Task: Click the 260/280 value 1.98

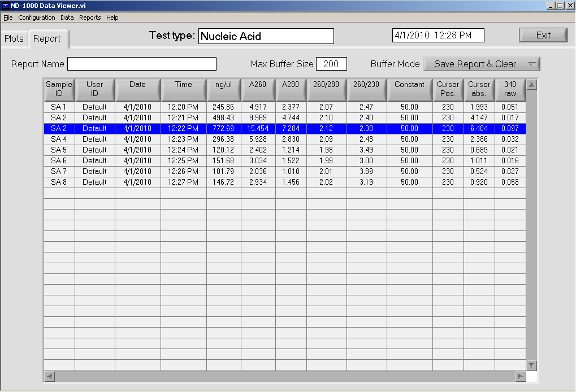Action: (x=326, y=150)
